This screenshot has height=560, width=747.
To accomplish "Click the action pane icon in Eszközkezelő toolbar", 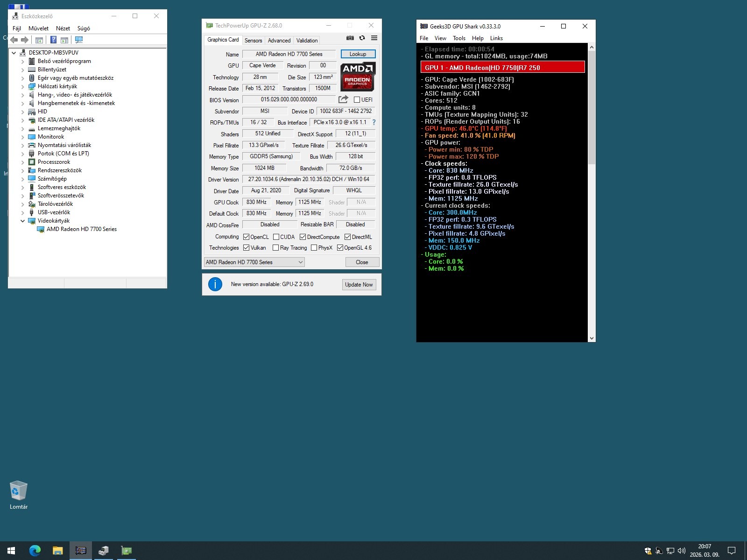I will pyautogui.click(x=64, y=40).
